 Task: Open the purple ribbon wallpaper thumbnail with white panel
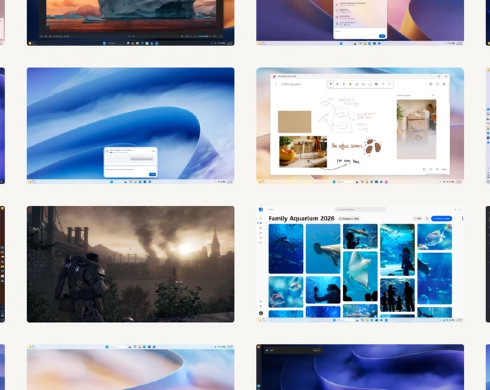click(360, 23)
